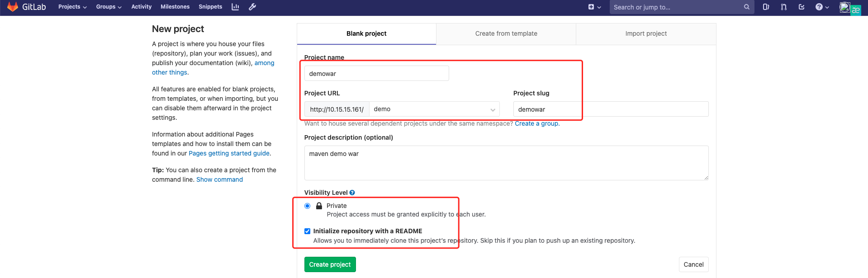Expand the Groups dropdown menu

coord(109,7)
